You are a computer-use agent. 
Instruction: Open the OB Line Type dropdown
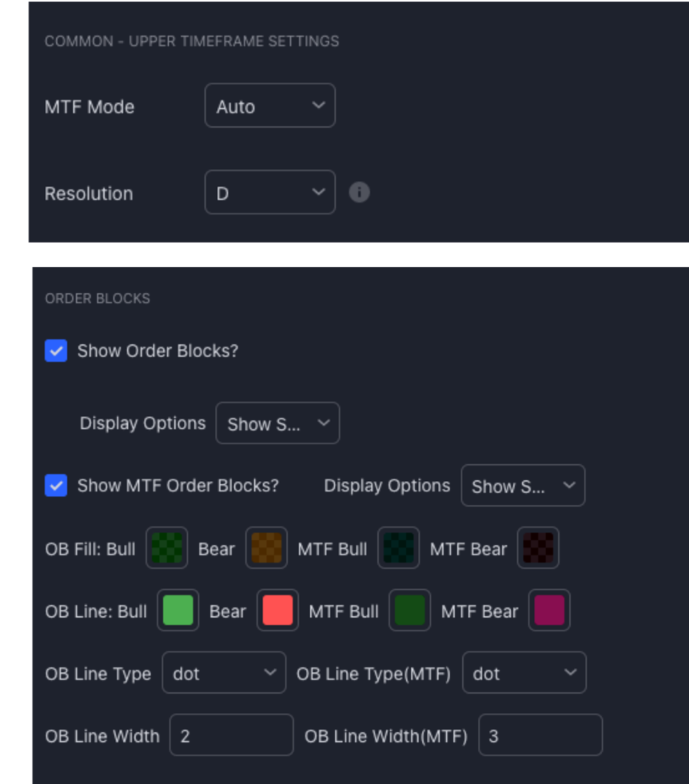click(x=223, y=673)
